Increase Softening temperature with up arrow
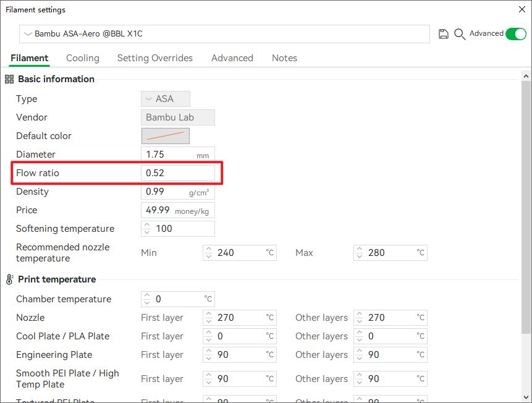532x403 pixels. click(x=146, y=225)
